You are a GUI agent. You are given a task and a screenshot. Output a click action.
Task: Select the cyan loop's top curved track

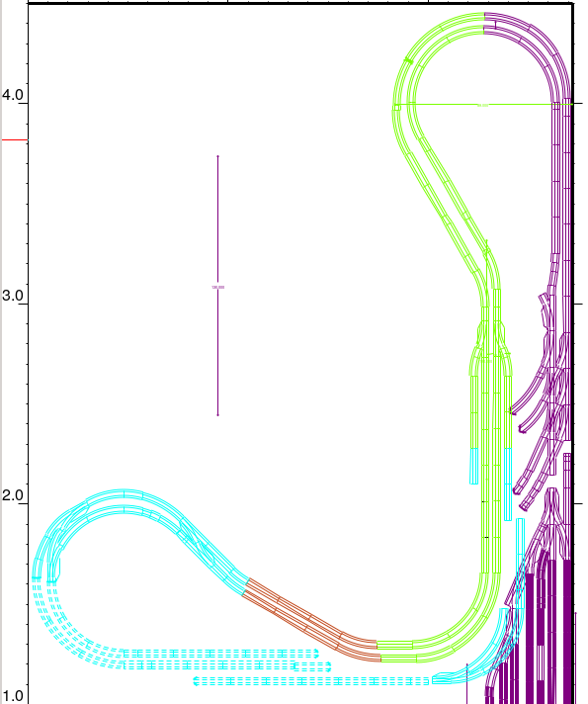(124, 500)
